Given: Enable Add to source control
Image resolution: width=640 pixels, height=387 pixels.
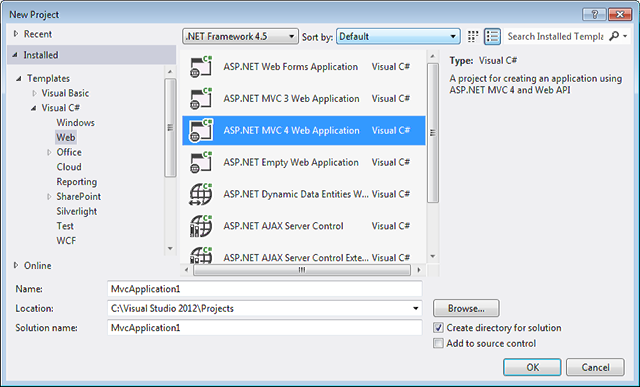Looking at the screenshot, I should pyautogui.click(x=438, y=343).
